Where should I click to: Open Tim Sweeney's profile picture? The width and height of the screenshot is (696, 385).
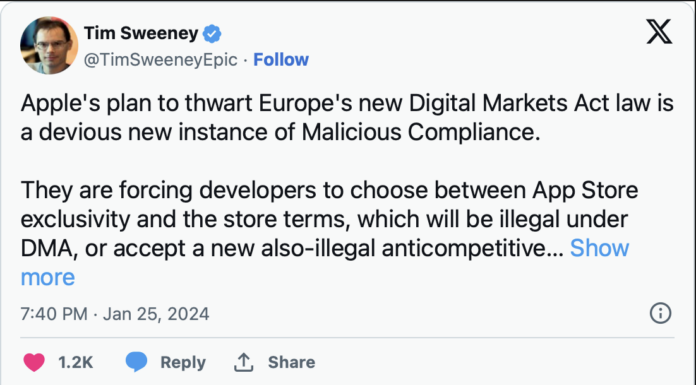[49, 45]
